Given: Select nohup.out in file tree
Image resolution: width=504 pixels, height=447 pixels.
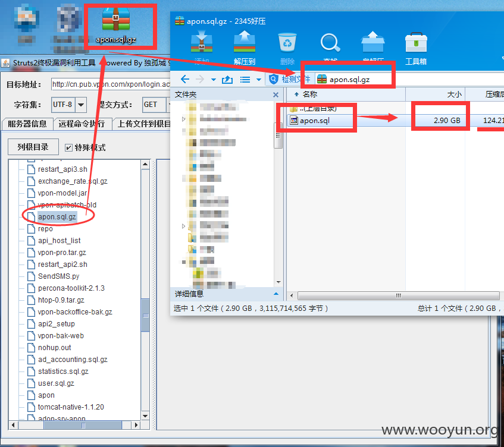Looking at the screenshot, I should [55, 348].
